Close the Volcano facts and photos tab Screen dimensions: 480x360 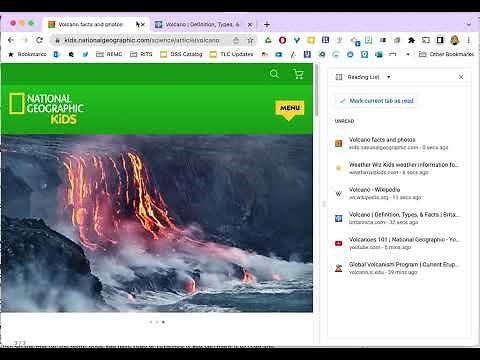coord(143,24)
